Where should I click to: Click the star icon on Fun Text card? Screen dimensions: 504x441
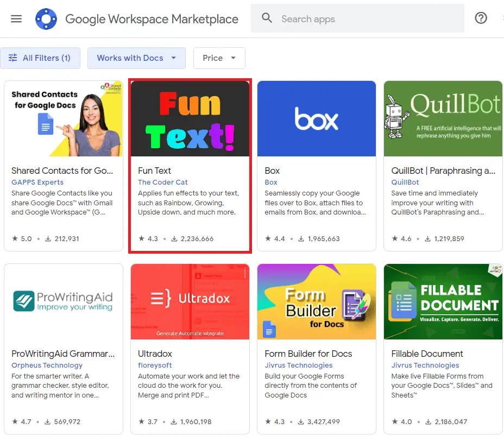(141, 238)
